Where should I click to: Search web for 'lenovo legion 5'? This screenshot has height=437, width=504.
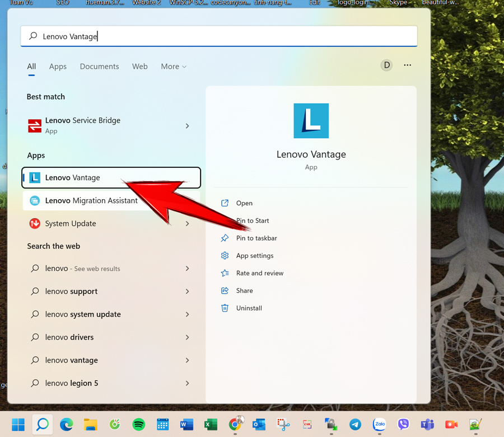[111, 383]
